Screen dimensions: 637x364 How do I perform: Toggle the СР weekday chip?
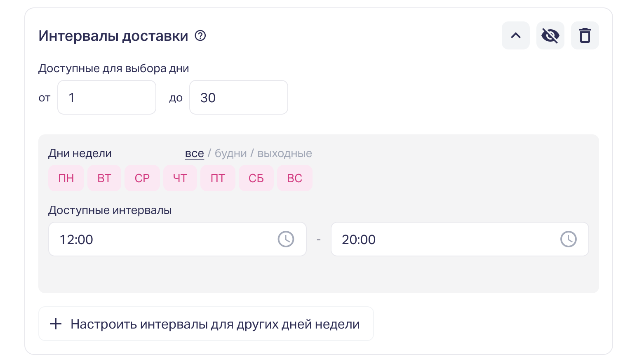pos(142,178)
